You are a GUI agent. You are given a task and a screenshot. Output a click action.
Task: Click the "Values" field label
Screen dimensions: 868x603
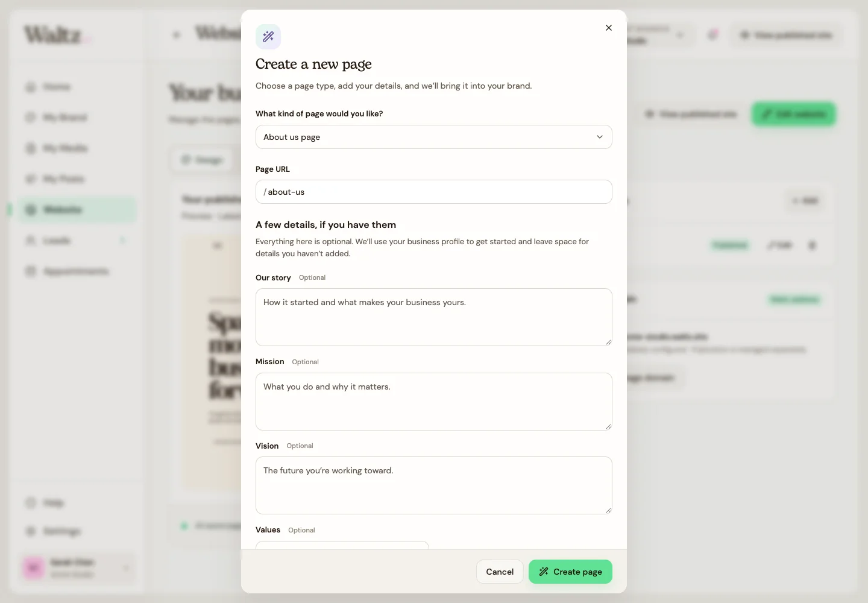click(x=268, y=530)
